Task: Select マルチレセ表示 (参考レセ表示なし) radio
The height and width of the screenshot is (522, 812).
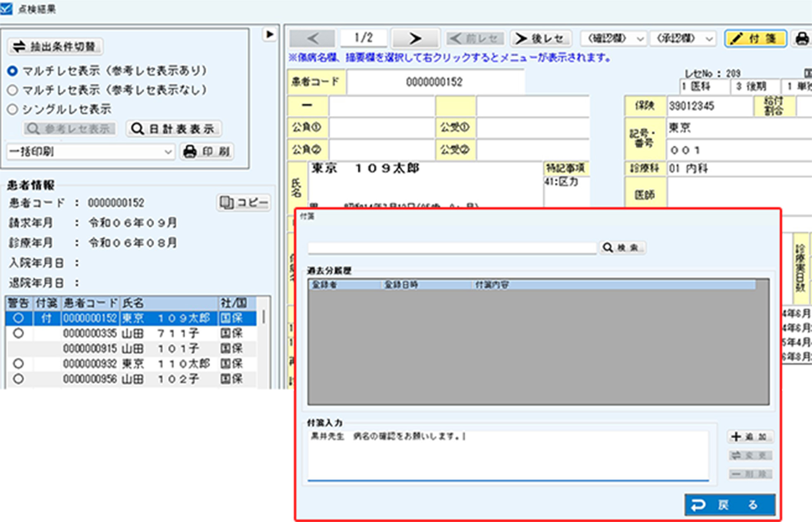Action: 13,90
